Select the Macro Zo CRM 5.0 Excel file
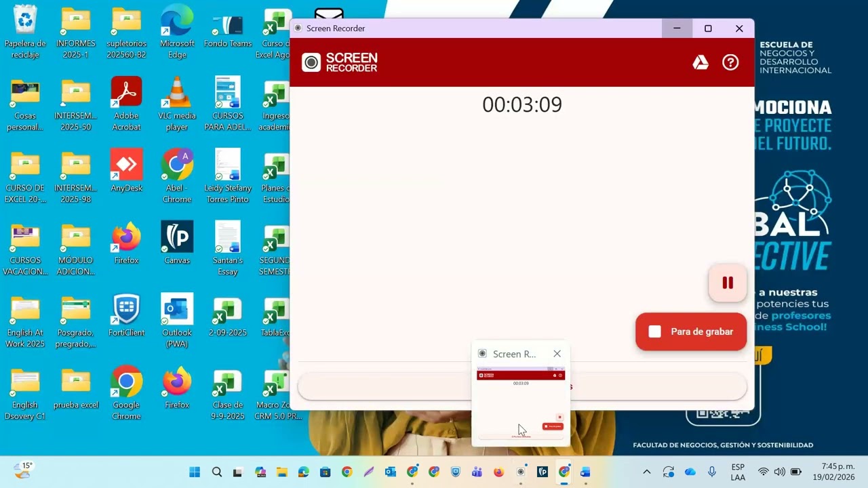This screenshot has width=868, height=488. [x=278, y=394]
